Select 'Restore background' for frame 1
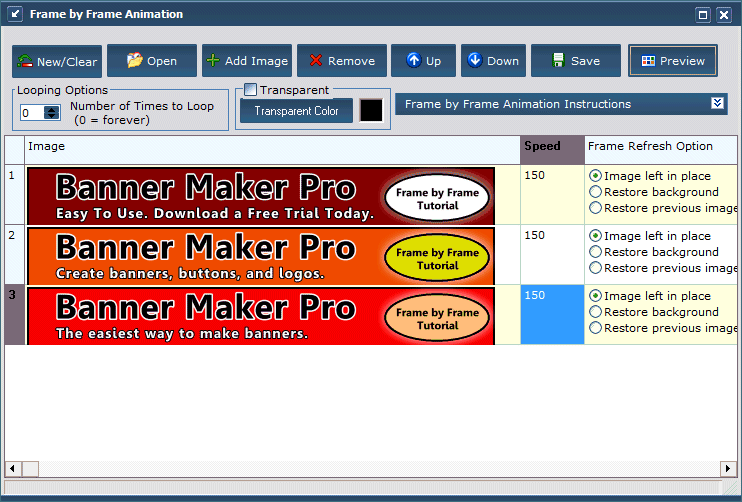 (x=595, y=192)
